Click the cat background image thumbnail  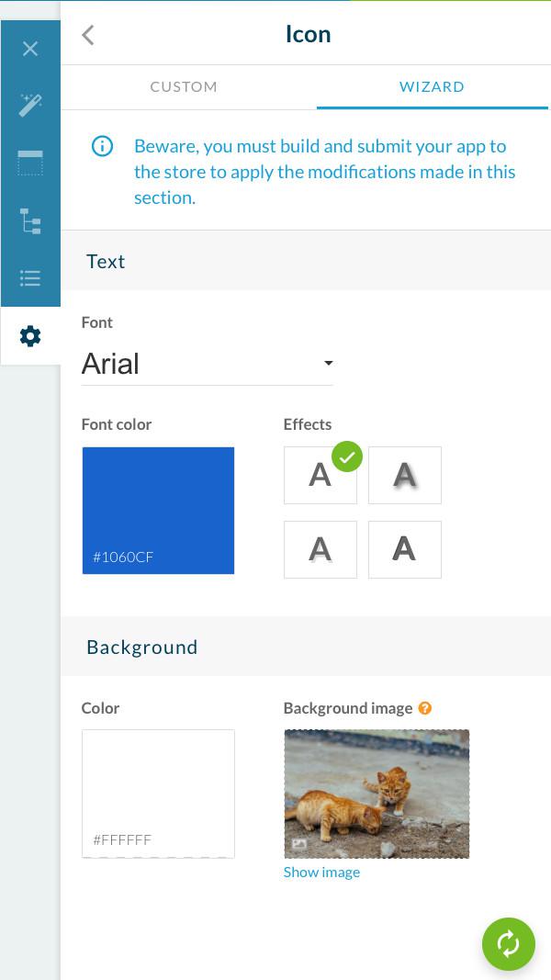click(377, 794)
